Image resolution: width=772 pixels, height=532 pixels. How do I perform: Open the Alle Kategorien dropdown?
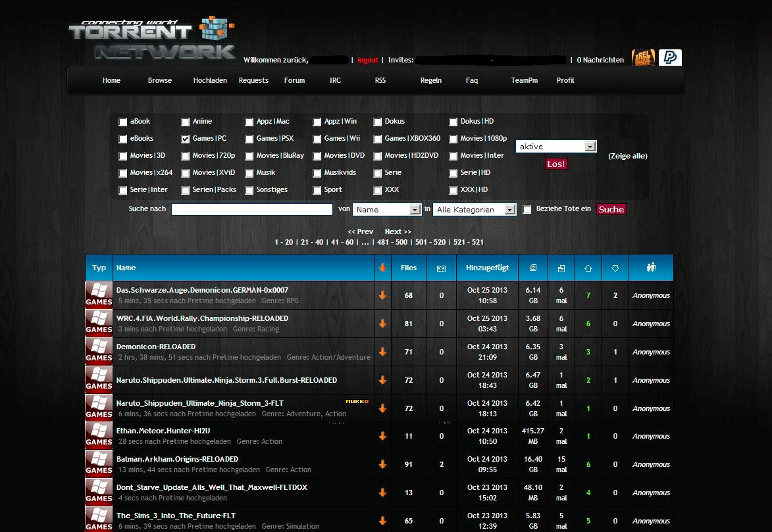(x=475, y=209)
